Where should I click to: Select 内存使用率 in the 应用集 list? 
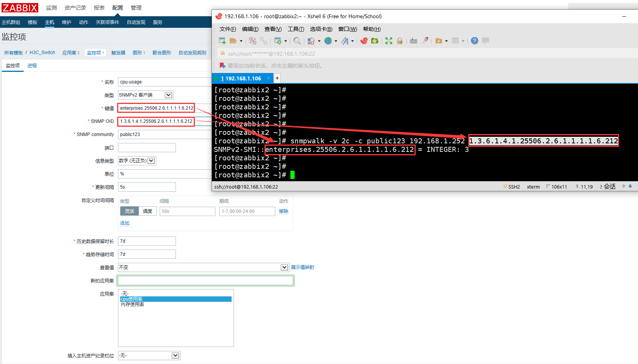(176, 304)
